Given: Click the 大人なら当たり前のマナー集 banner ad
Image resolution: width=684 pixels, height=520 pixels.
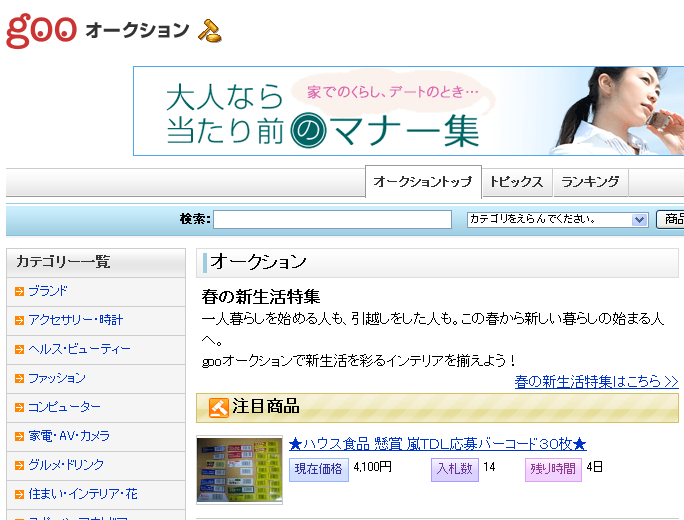Looking at the screenshot, I should [408, 111].
